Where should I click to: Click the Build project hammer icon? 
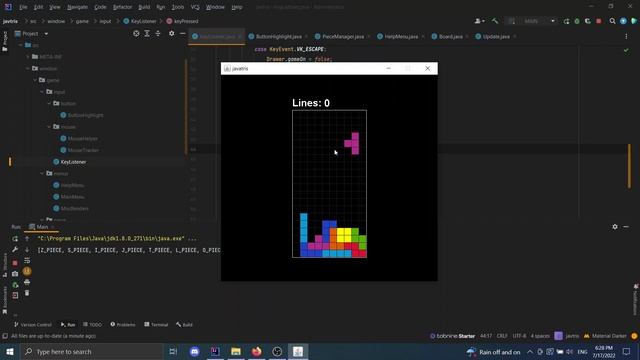495,21
